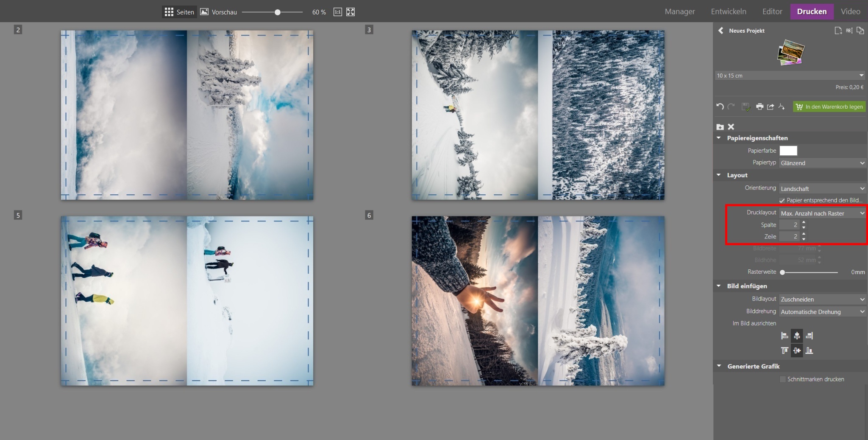Click the save project floppy disk icon
The image size is (868, 440).
pyautogui.click(x=746, y=106)
